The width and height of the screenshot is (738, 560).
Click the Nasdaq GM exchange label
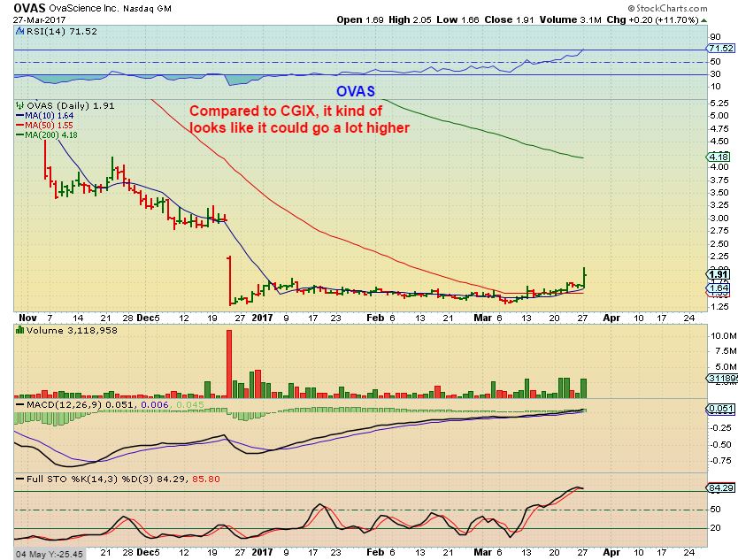coord(147,9)
